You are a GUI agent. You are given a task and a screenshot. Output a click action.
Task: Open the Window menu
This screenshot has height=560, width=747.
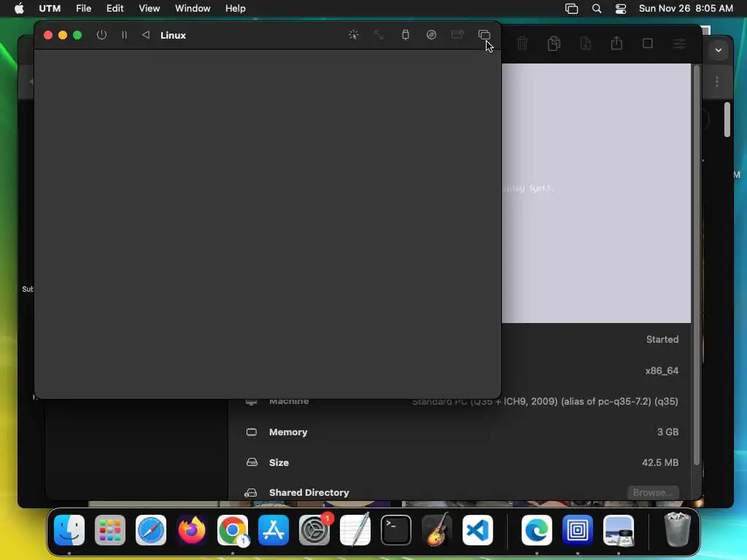tap(193, 8)
